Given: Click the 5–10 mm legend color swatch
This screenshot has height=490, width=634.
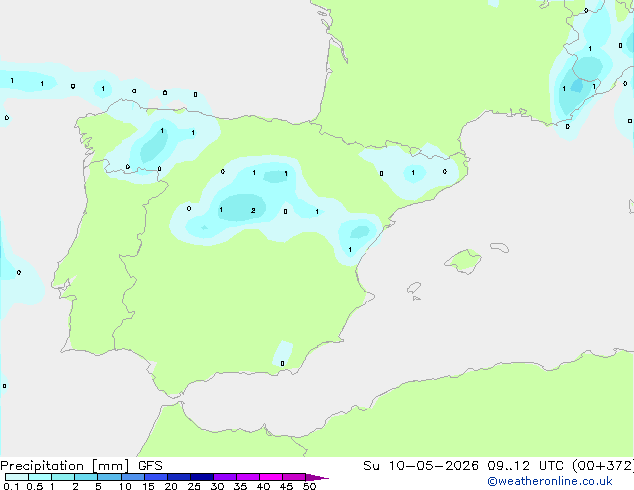Looking at the screenshot, I should click(x=109, y=477).
